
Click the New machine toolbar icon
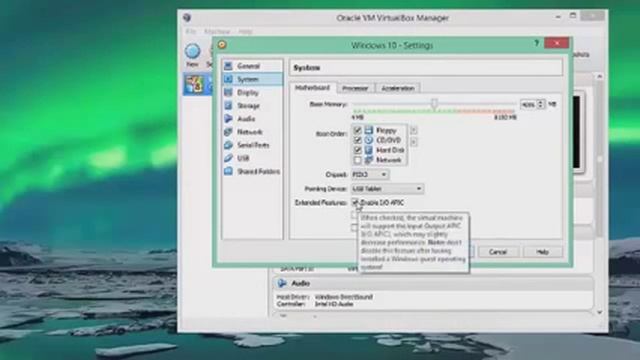click(192, 51)
